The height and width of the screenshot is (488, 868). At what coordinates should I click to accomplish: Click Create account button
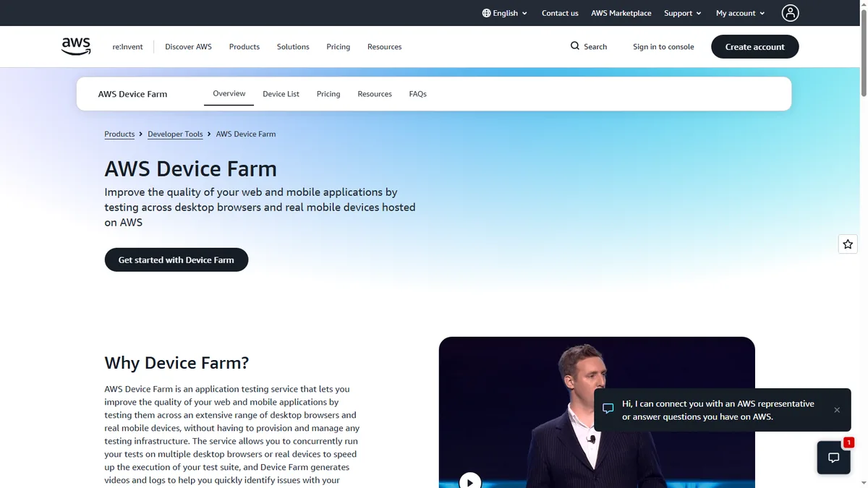(x=755, y=46)
